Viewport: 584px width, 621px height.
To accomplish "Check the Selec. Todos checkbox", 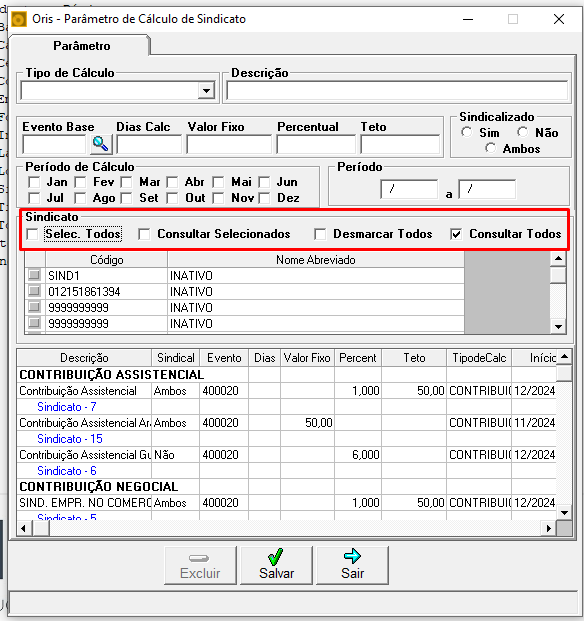I will coord(32,234).
